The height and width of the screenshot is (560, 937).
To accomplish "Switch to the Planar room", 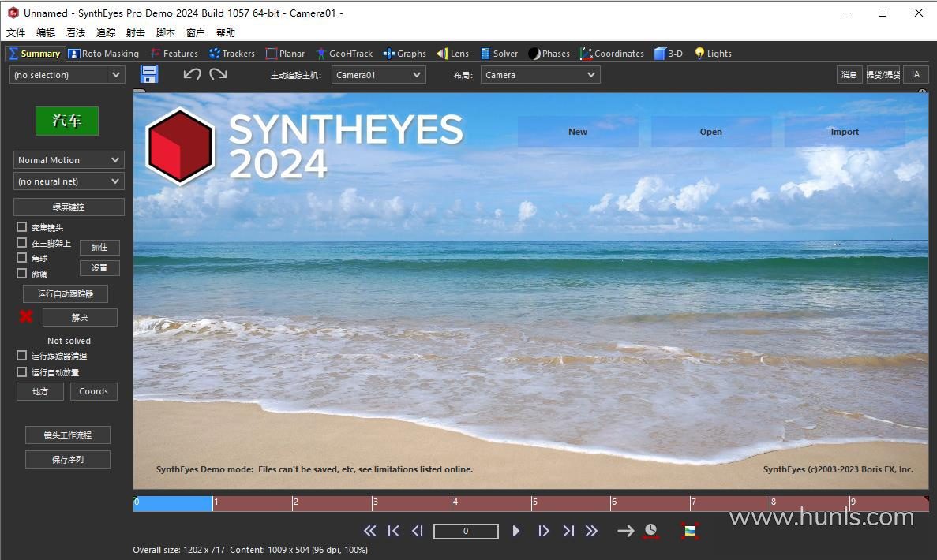I will click(x=285, y=54).
